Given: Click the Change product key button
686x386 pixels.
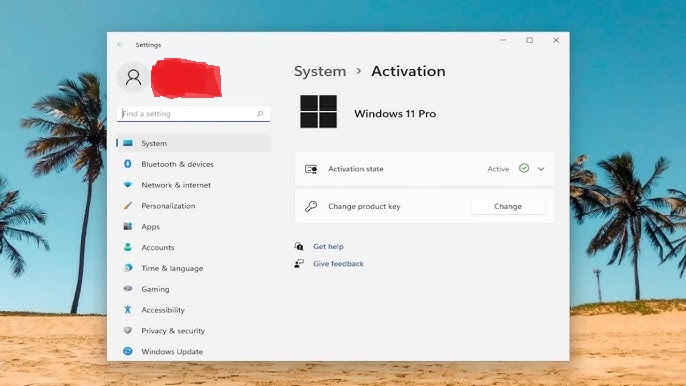Looking at the screenshot, I should click(x=508, y=206).
